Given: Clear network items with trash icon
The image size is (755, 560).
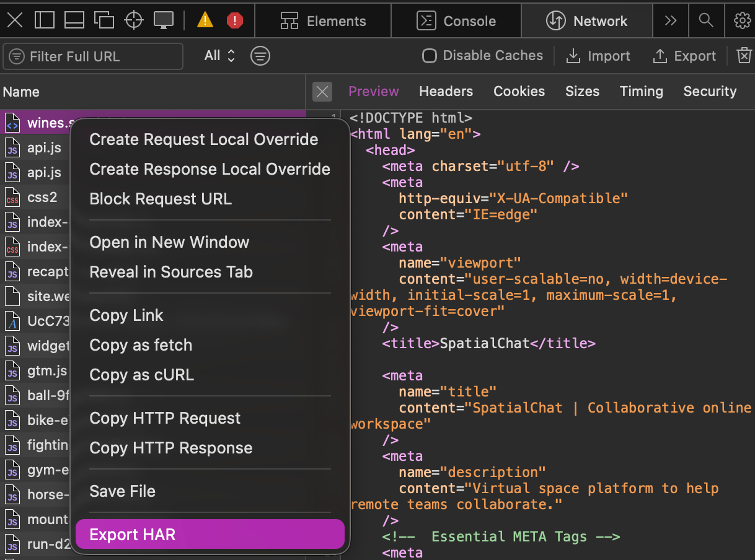Looking at the screenshot, I should tap(744, 56).
